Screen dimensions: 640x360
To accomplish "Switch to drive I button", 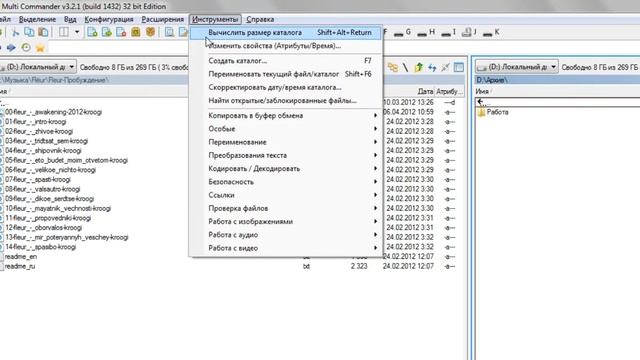I will [448, 33].
